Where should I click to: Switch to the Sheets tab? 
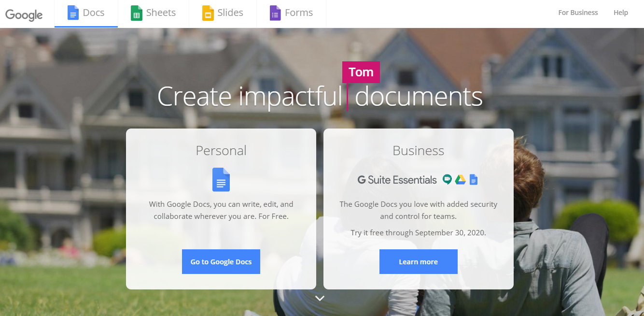tap(153, 14)
